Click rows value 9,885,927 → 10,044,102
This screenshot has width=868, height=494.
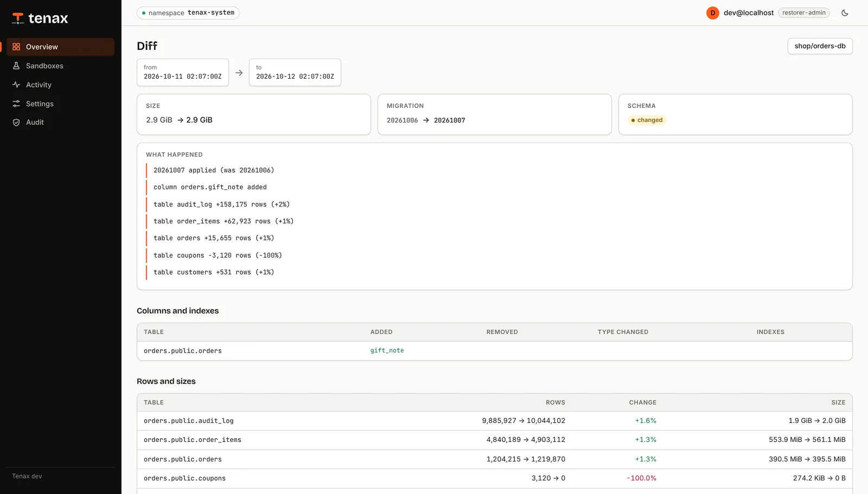pyautogui.click(x=524, y=421)
